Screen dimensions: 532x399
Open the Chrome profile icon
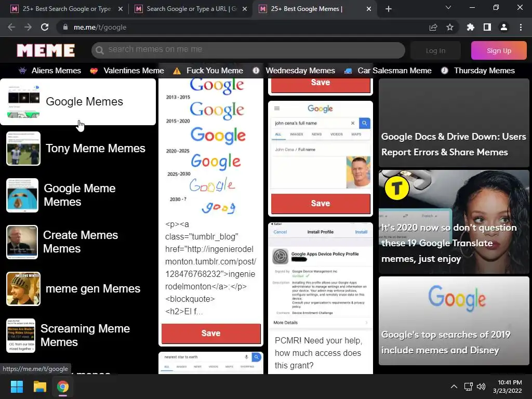[504, 27]
